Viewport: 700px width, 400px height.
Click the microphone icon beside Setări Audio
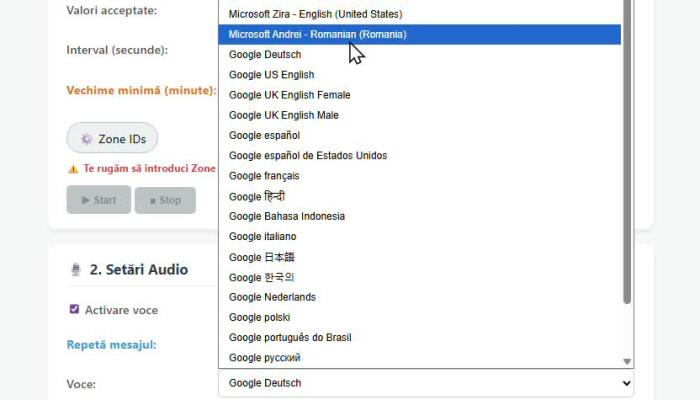75,269
